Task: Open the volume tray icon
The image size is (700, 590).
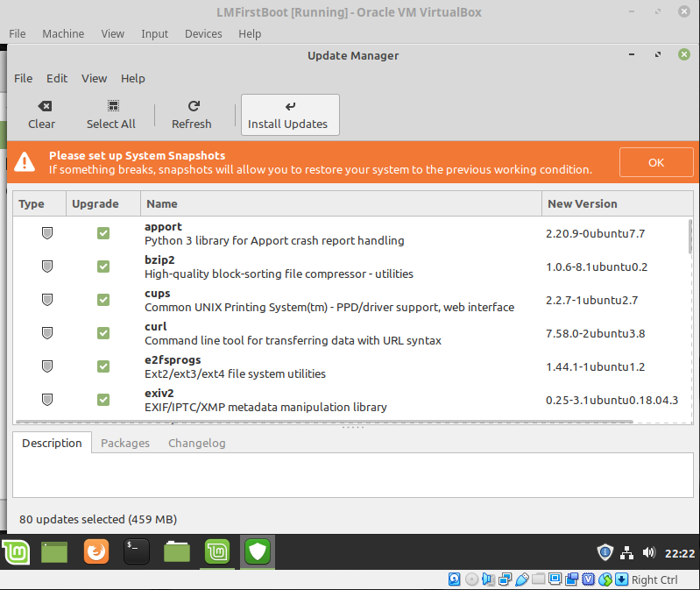Action: (x=648, y=553)
